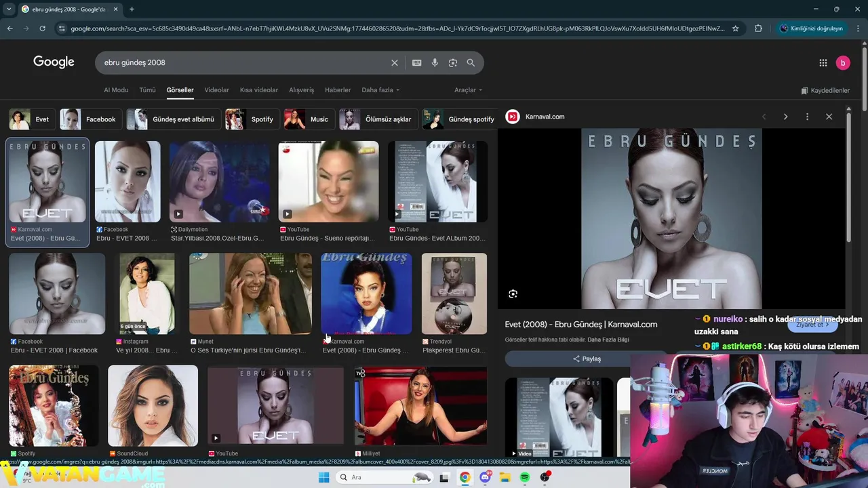
Task: Open Chrome extensions puzzle icon
Action: coord(758,28)
